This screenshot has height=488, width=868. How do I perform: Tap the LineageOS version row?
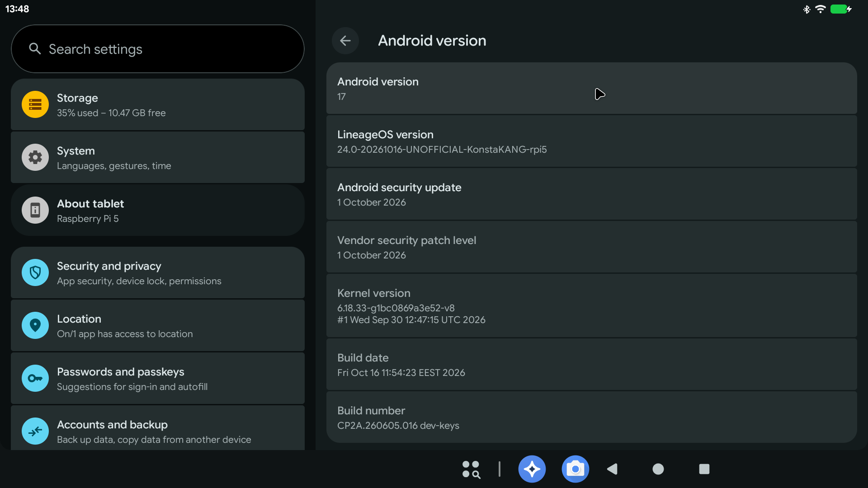point(592,141)
